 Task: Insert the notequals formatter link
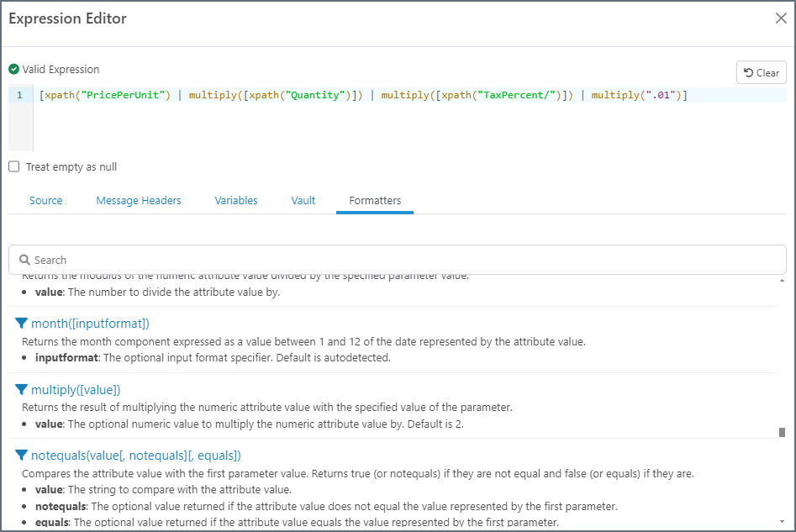[x=135, y=456]
